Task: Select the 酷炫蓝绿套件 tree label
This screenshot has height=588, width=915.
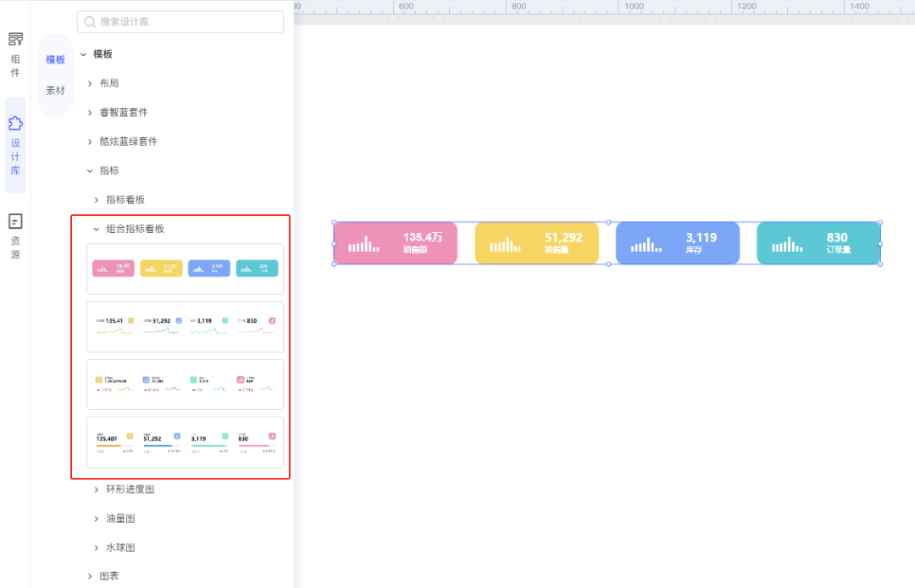Action: 129,141
